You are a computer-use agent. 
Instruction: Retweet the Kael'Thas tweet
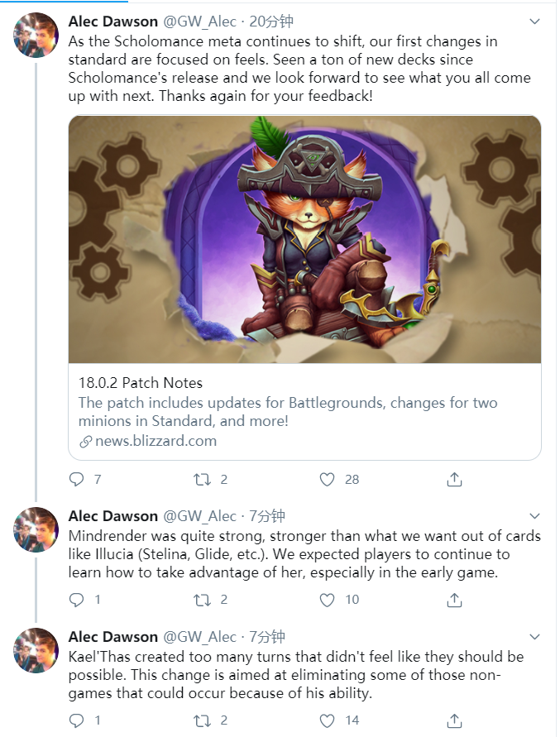(x=202, y=720)
